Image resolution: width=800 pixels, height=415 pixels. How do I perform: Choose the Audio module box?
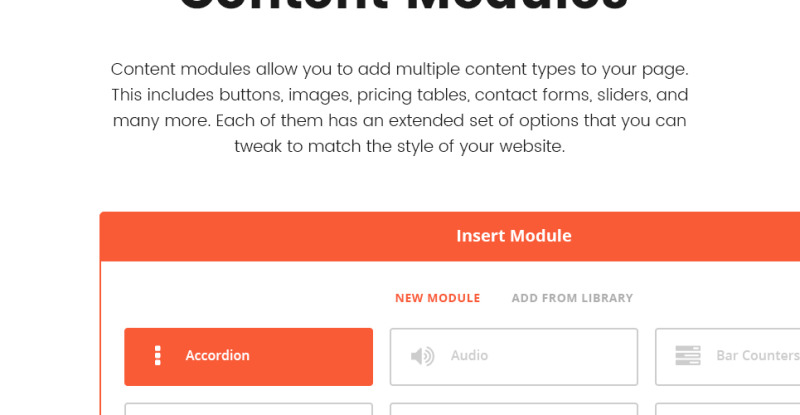(x=514, y=357)
